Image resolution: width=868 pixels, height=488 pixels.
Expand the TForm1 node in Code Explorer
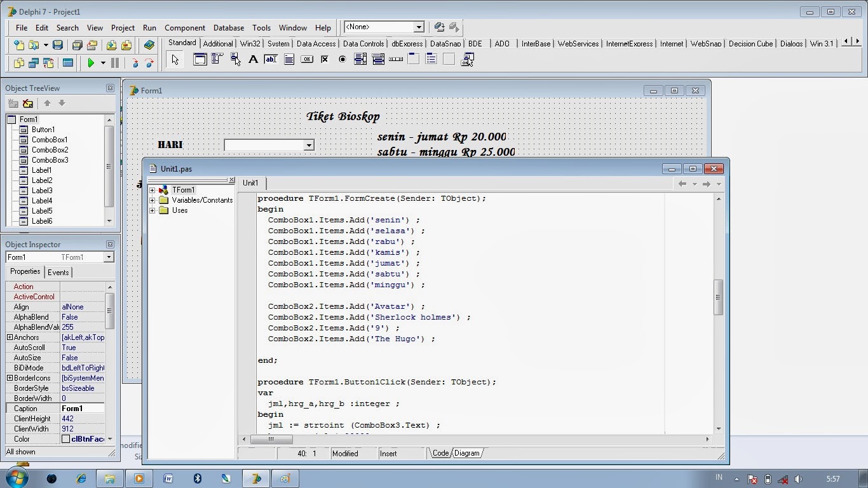tap(153, 190)
